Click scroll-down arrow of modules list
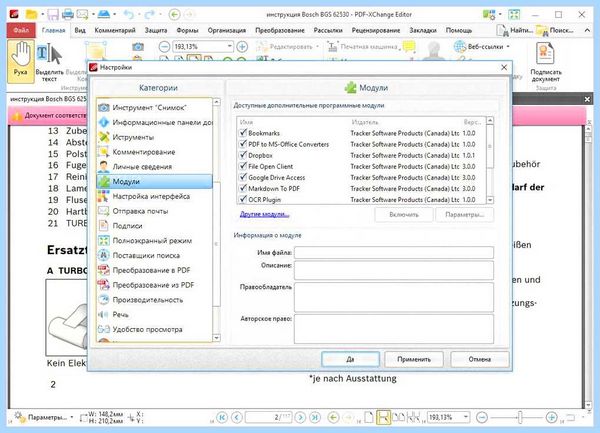The image size is (600, 433). pos(490,200)
